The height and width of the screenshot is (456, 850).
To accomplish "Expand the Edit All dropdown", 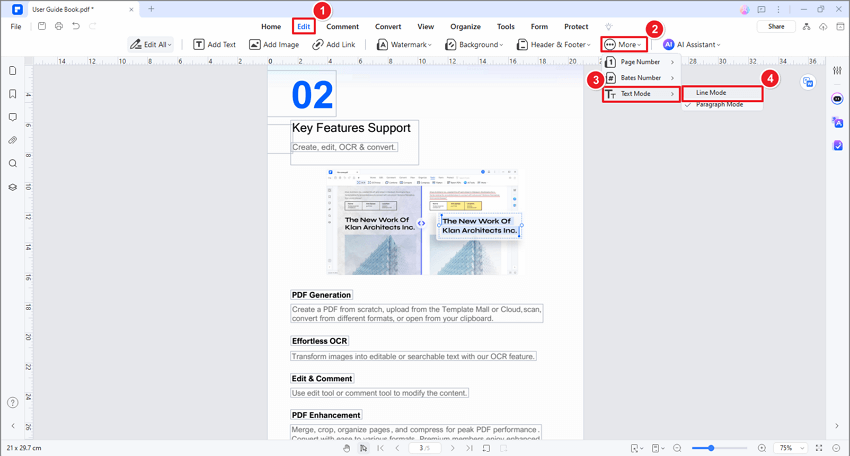I will click(x=151, y=44).
